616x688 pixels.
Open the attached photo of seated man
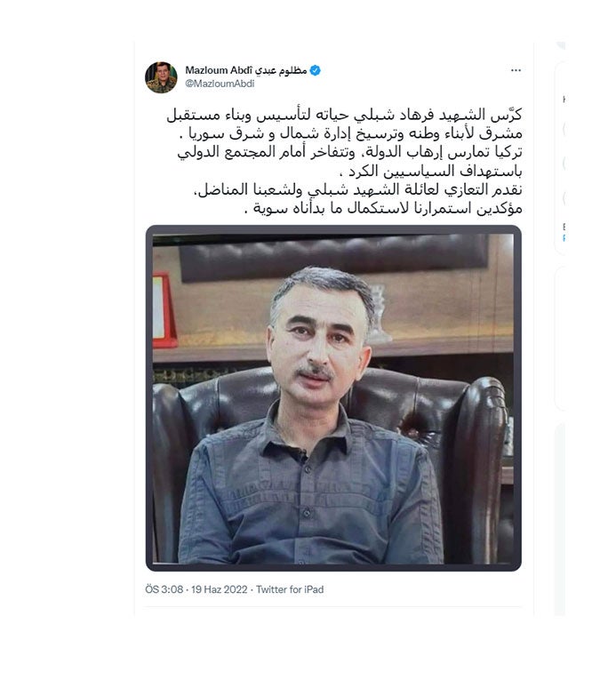coord(333,398)
